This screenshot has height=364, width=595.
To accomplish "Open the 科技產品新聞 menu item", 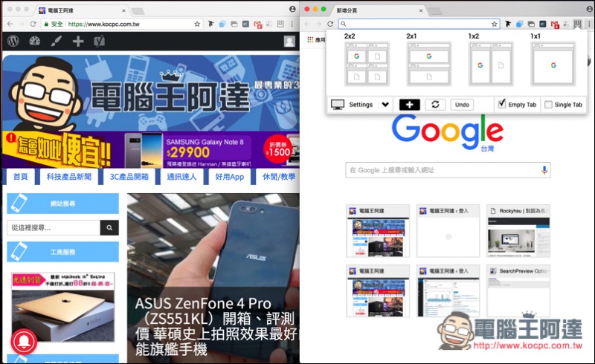I will click(68, 177).
